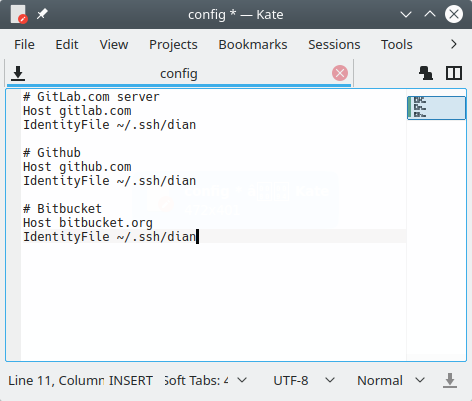Close the config tab with the red X
The width and height of the screenshot is (472, 401).
pyautogui.click(x=340, y=73)
